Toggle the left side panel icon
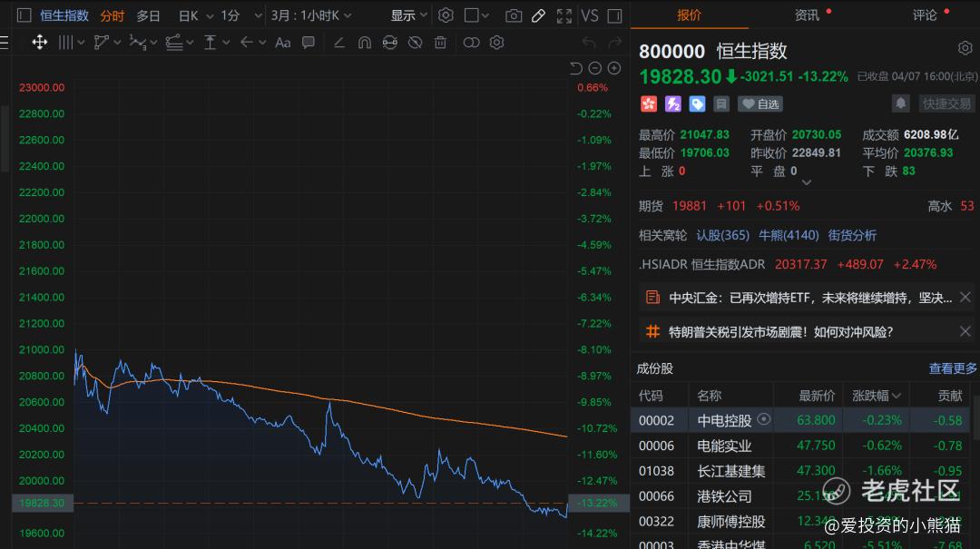This screenshot has height=549, width=980. click(24, 15)
